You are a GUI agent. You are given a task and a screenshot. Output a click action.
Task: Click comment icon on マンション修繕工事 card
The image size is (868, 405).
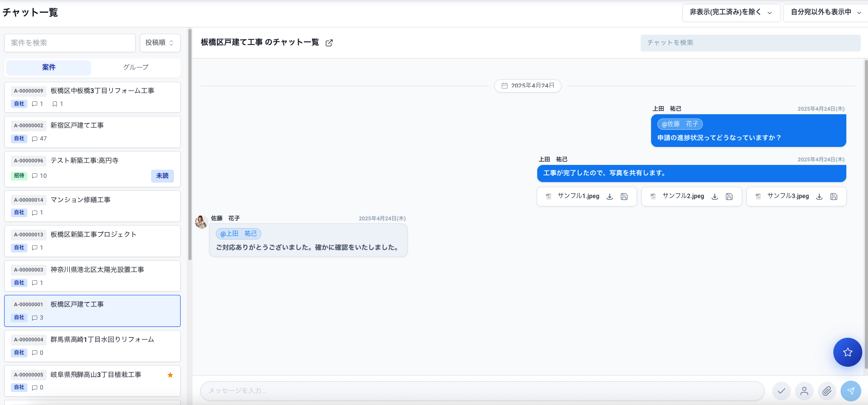click(35, 213)
